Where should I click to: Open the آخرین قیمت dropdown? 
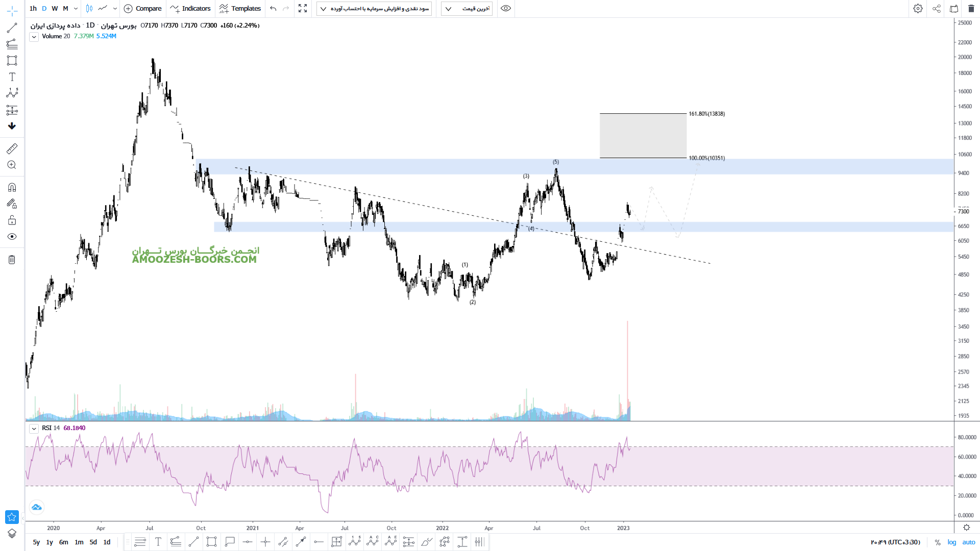click(467, 9)
